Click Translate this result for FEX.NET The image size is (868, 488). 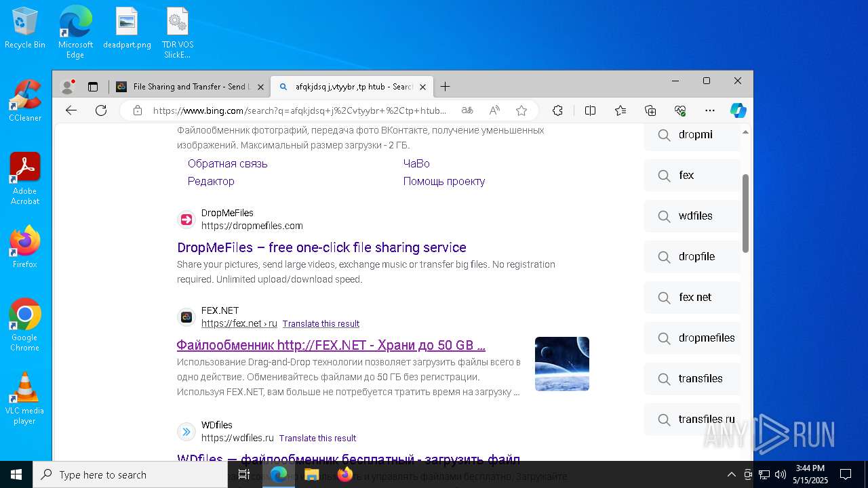321,324
